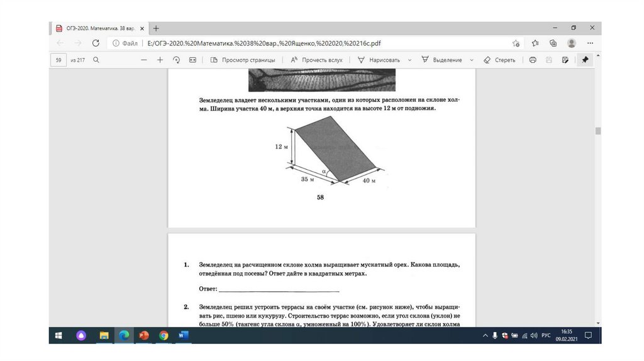Click the browser Back arrow

[60, 43]
